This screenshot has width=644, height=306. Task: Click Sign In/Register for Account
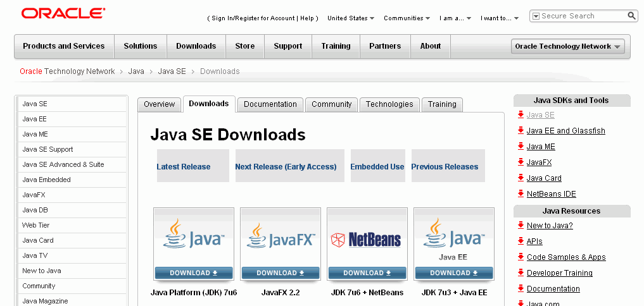[253, 18]
